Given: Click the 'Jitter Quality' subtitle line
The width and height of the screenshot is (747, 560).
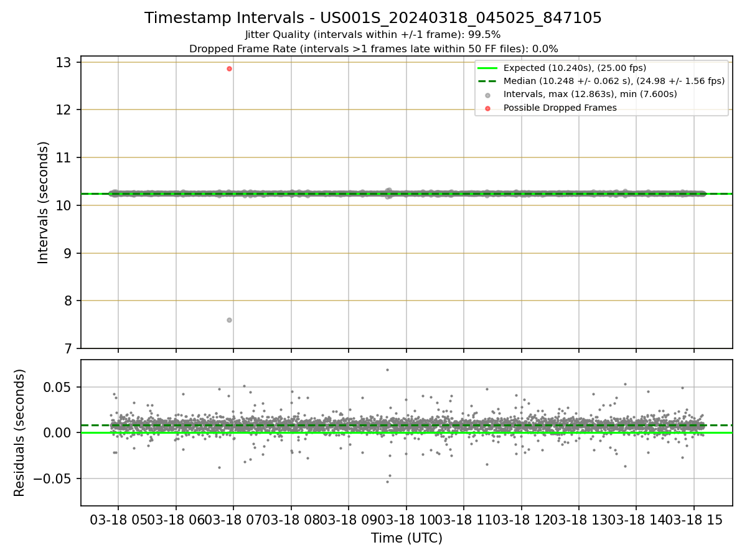Looking at the screenshot, I should (x=373, y=35).
